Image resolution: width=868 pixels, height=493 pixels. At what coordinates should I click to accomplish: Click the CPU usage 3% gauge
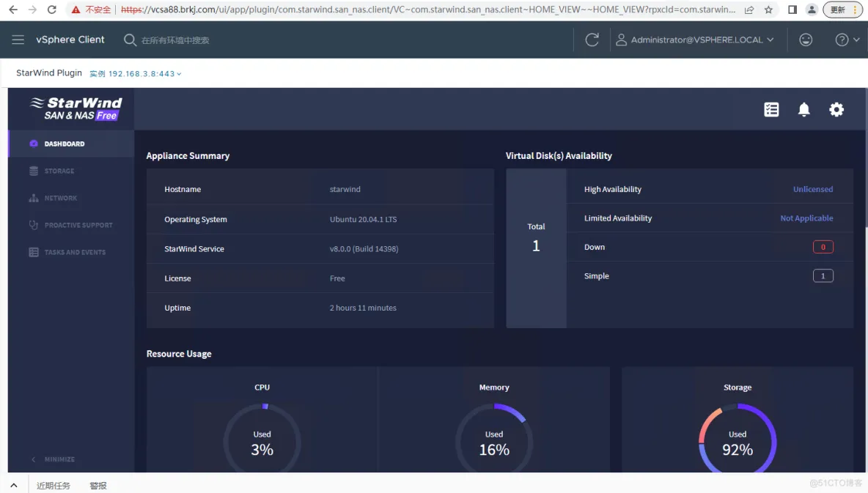coord(262,440)
